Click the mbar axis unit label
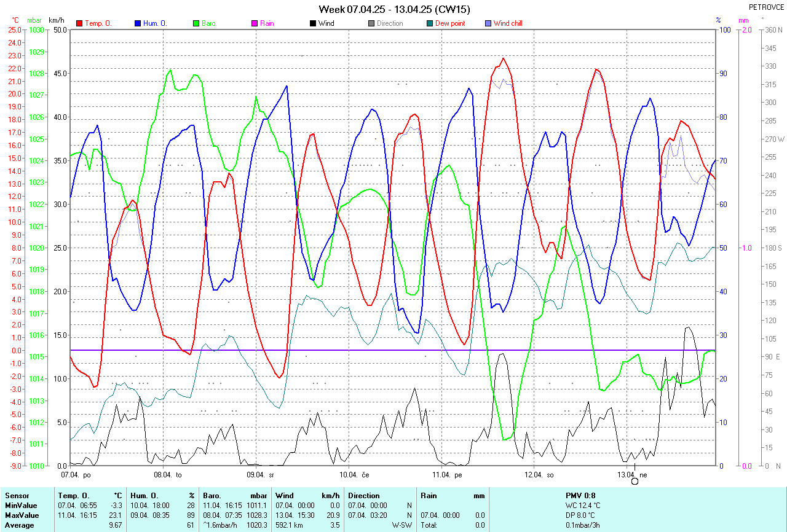The image size is (787, 532). pyautogui.click(x=34, y=20)
